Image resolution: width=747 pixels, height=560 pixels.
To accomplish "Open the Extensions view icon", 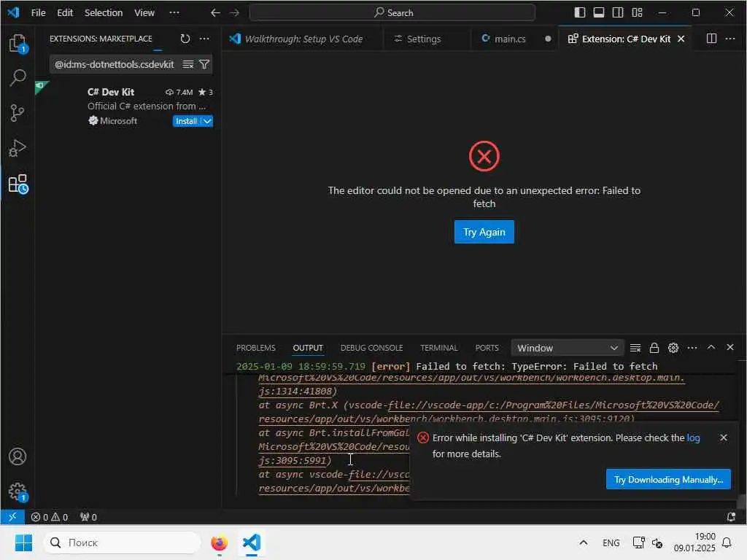I will [x=18, y=184].
